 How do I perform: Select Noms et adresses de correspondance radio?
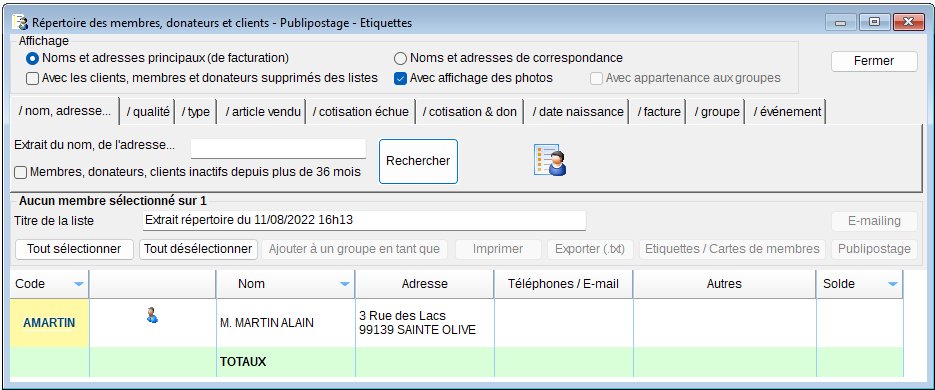click(400, 58)
